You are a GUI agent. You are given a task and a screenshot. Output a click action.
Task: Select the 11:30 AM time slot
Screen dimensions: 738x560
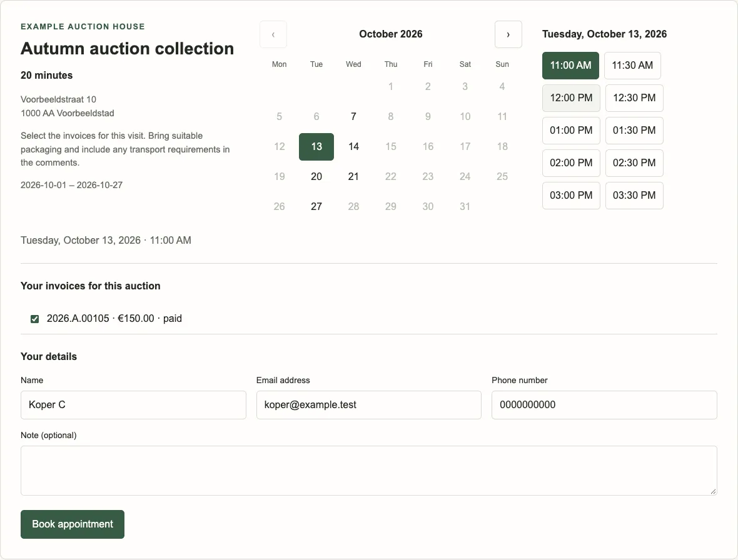coord(632,66)
